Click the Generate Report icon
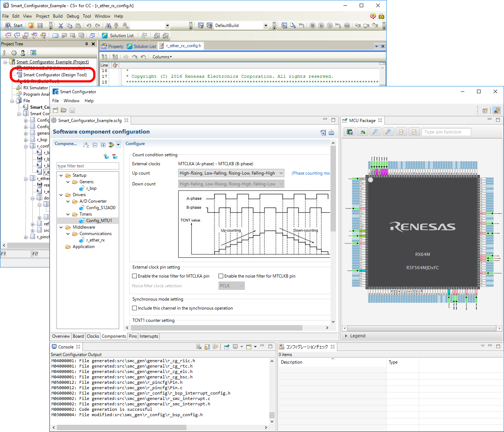The width and height of the screenshot is (504, 432). click(331, 132)
